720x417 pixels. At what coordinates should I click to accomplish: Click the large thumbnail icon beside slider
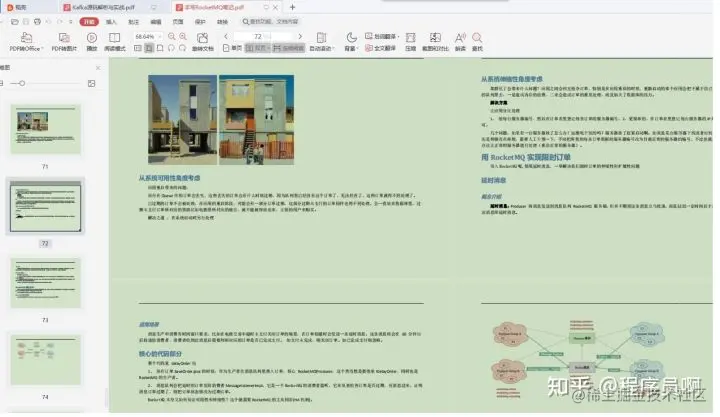91,83
